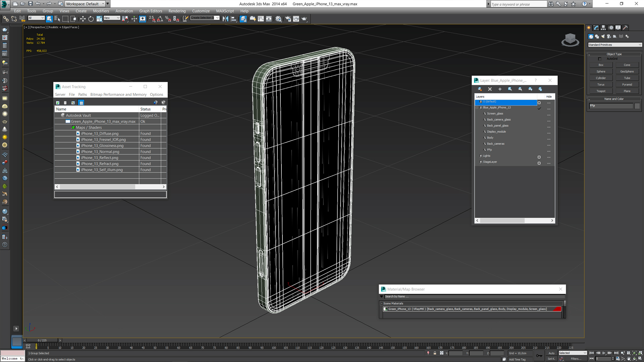Click the time slider 0 / 225 handle
This screenshot has width=644, height=362.
(42, 340)
